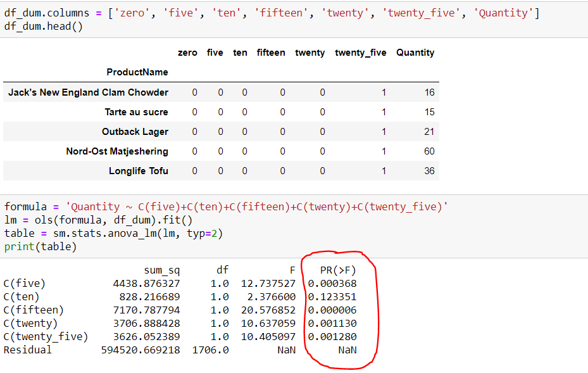Image resolution: width=588 pixels, height=373 pixels.
Task: Click the F value 20.576852 in the output
Action: (x=268, y=310)
